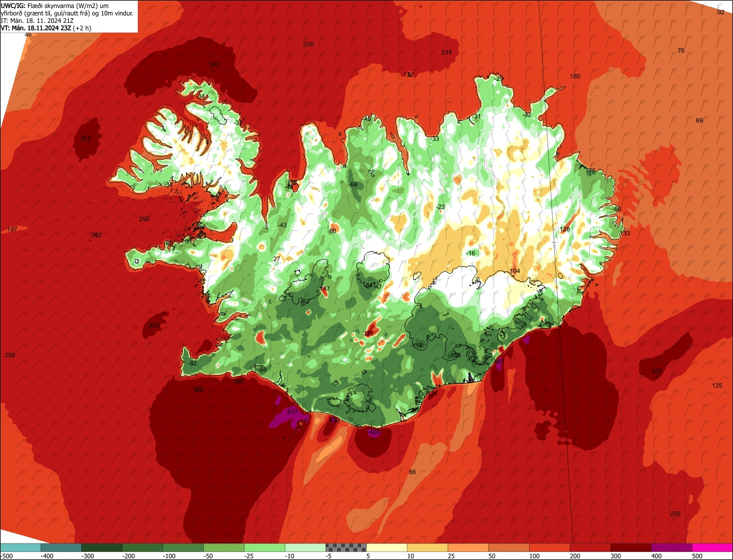The image size is (733, 560).
Task: Click legend swatch between 300 and 400
Action: (630, 547)
